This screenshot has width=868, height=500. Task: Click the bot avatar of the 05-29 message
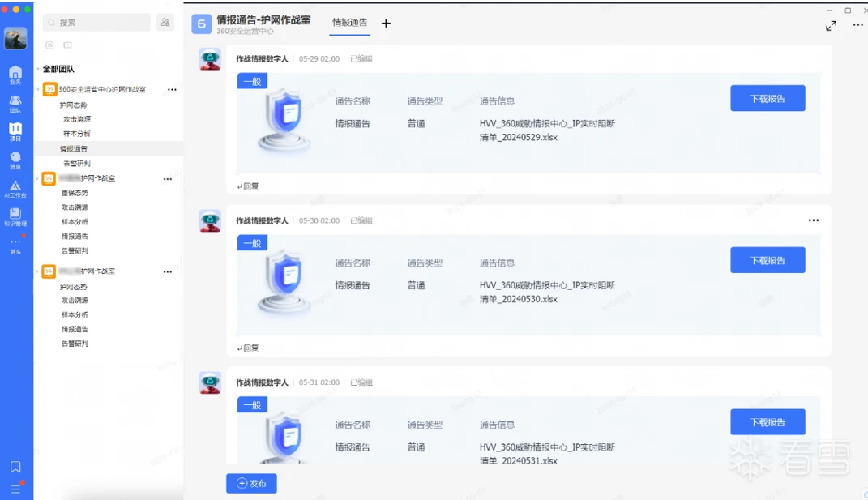pyautogui.click(x=210, y=59)
